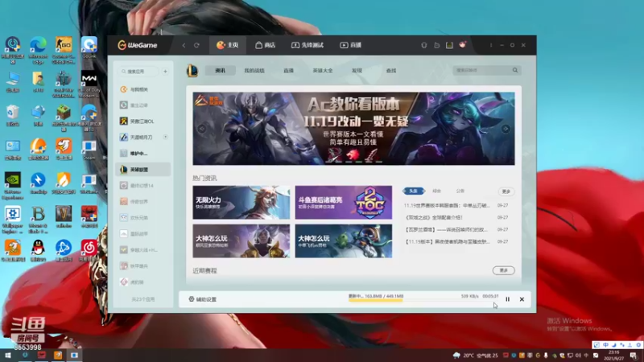Open the user avatar profile
644x362 pixels.
pyautogui.click(x=463, y=45)
